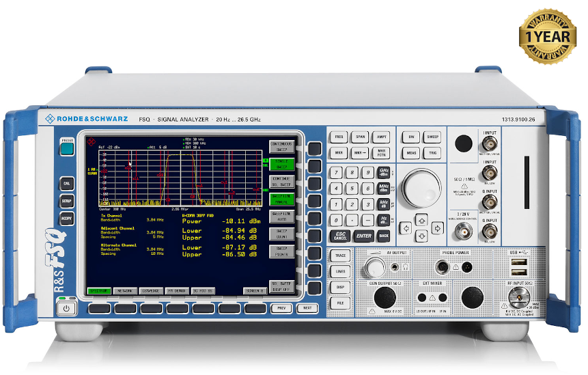Open the GSM/EDGE mode tab

pyautogui.click(x=151, y=290)
